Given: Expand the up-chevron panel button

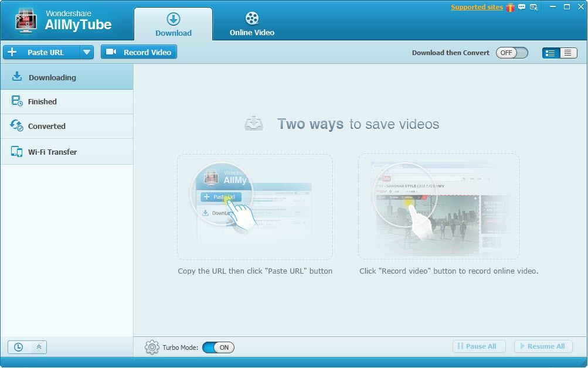Looking at the screenshot, I should pyautogui.click(x=39, y=347).
